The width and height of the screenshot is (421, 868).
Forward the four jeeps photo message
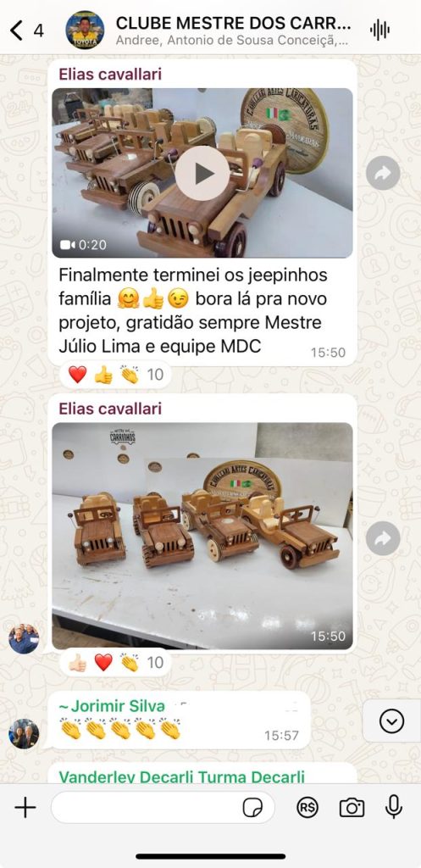383,538
